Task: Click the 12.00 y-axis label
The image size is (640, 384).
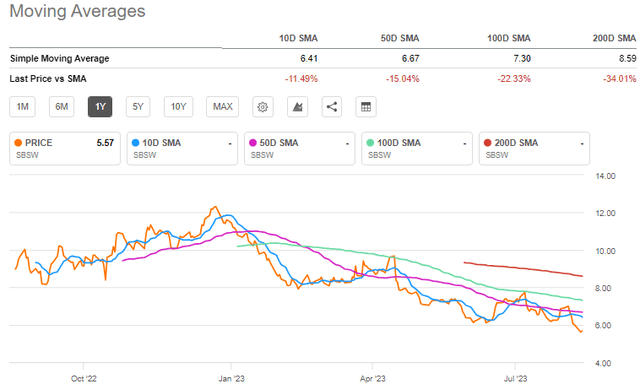Action: (x=605, y=213)
